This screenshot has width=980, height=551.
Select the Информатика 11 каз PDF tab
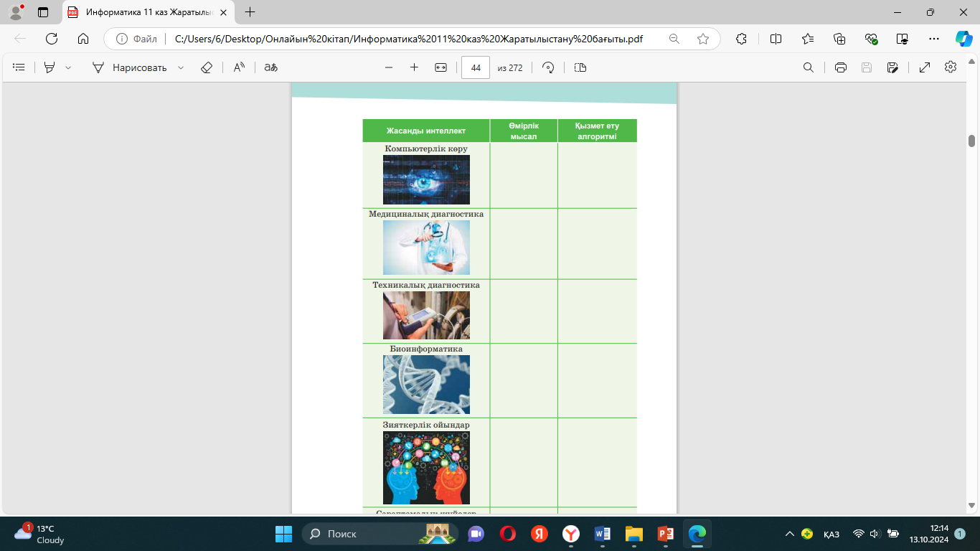[149, 12]
